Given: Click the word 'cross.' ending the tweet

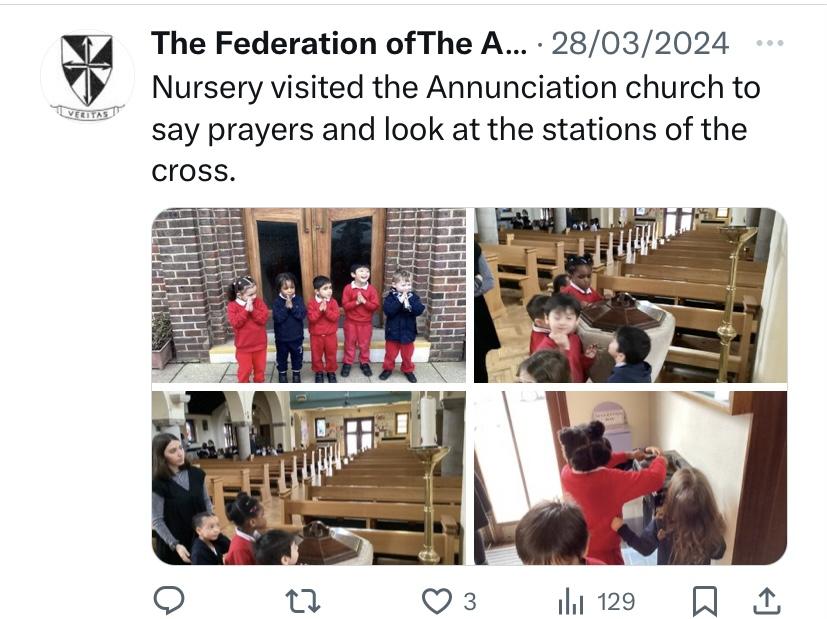Looking at the screenshot, I should [194, 172].
